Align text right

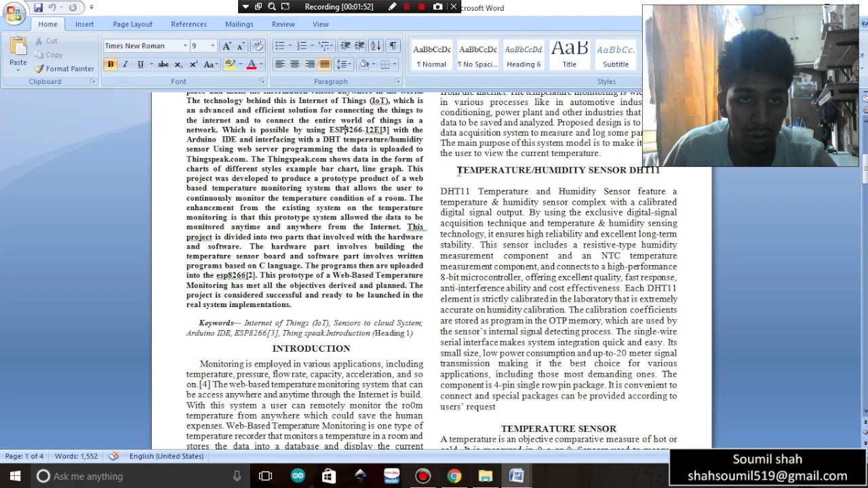click(x=310, y=64)
